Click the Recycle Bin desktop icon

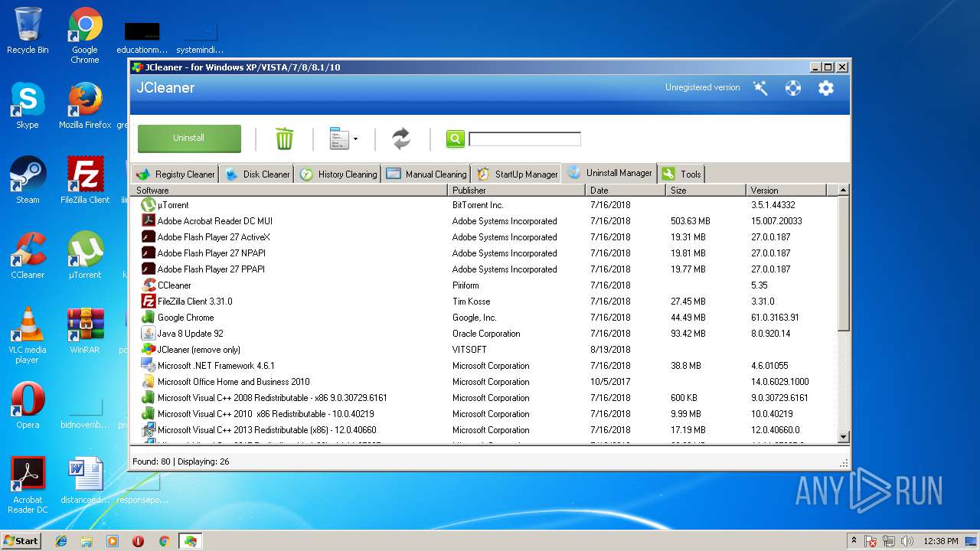tap(28, 31)
